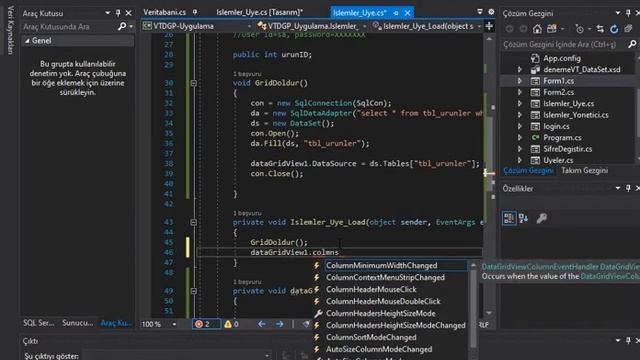Viewport: 640px width, 360px height.
Task: Switch to Takım Gezgini tab
Action: (584, 170)
